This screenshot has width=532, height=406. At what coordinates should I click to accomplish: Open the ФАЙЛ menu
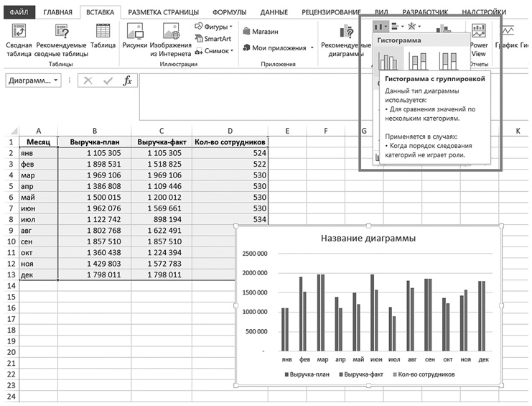pyautogui.click(x=19, y=12)
